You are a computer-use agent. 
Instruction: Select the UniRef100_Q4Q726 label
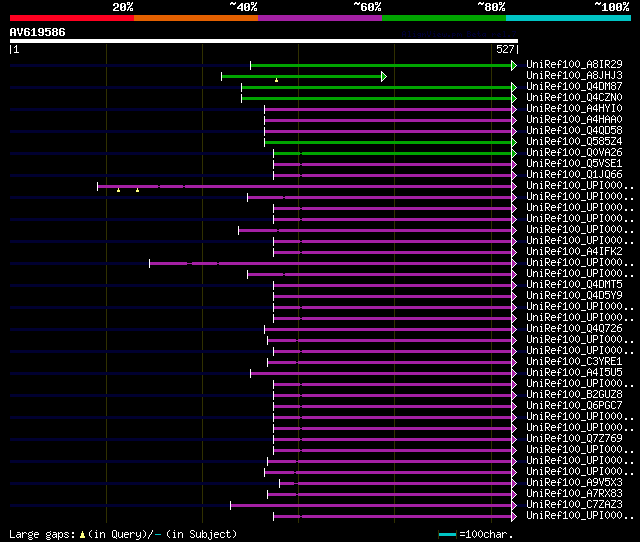click(x=574, y=329)
